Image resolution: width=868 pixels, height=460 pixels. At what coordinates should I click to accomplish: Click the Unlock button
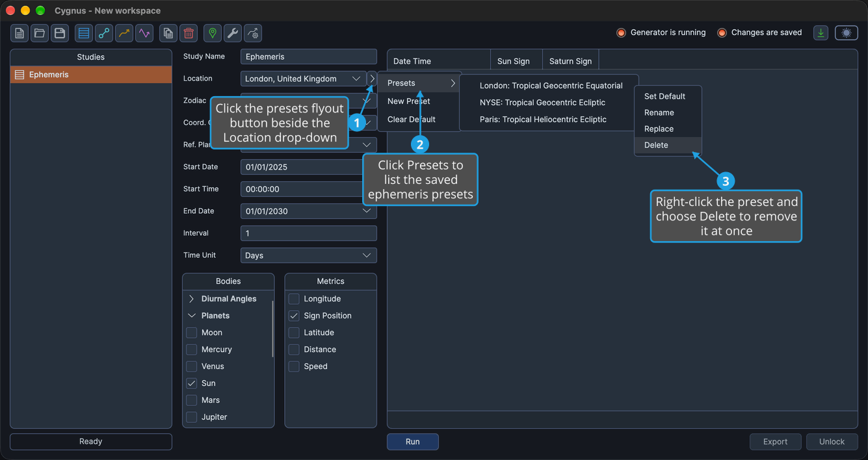click(832, 442)
